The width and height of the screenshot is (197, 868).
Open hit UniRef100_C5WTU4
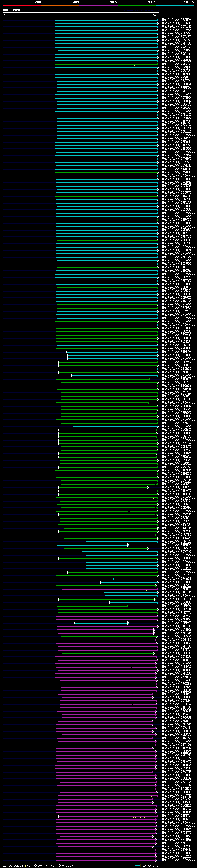click(x=177, y=71)
